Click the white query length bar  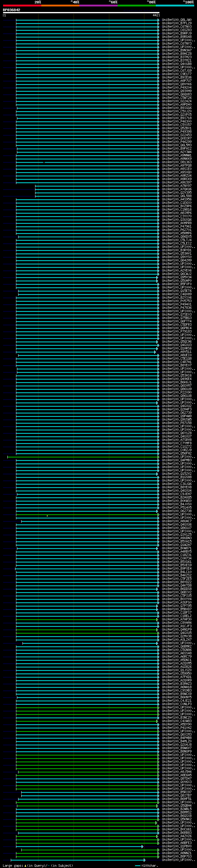(x=81, y=12)
